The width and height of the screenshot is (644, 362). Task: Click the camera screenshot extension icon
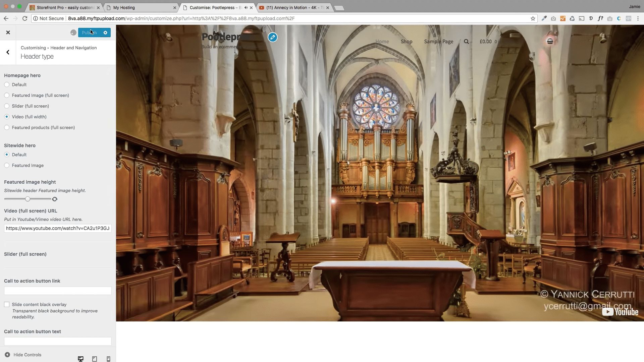click(x=553, y=18)
